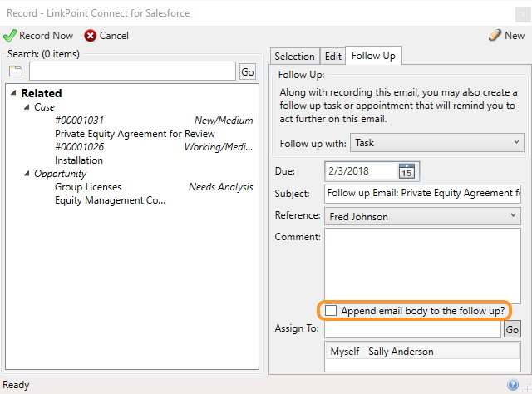The width and height of the screenshot is (532, 394).
Task: Click the Cancel label in toolbar
Action: pos(114,36)
